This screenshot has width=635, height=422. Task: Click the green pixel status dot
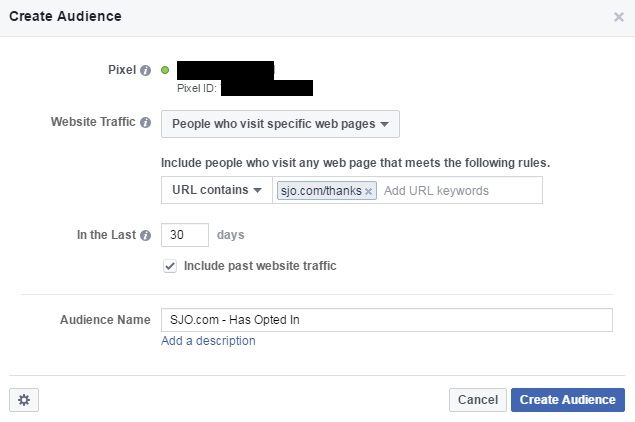click(x=165, y=70)
